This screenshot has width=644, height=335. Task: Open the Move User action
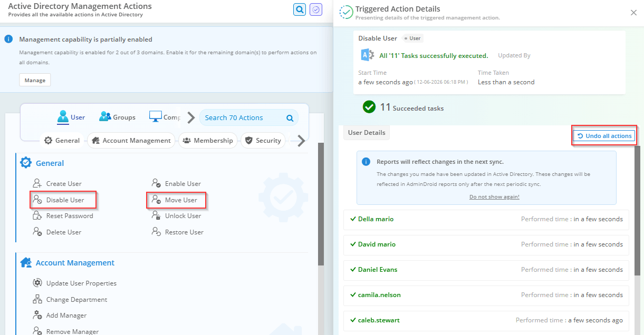click(181, 200)
